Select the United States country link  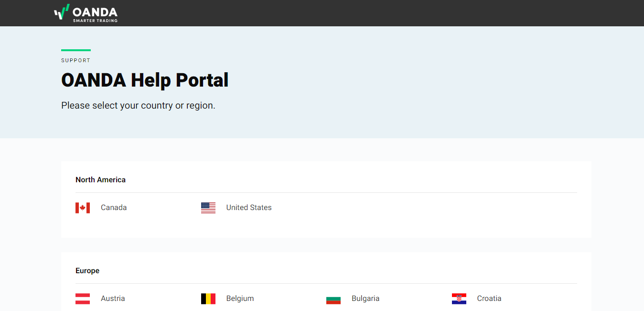[249, 208]
